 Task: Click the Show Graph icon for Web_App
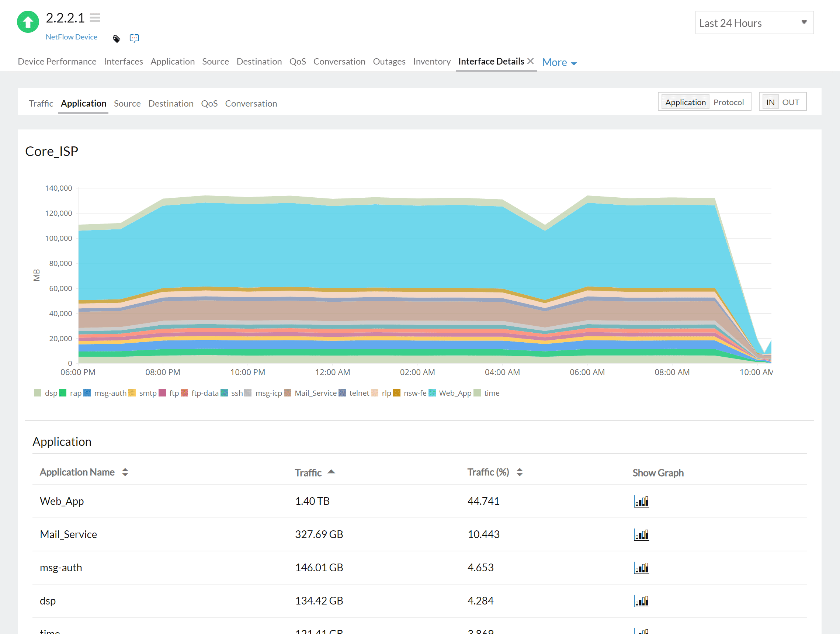(x=640, y=501)
